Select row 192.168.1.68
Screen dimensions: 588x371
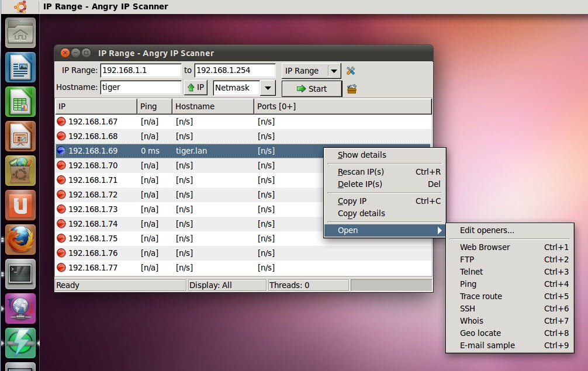coord(243,136)
